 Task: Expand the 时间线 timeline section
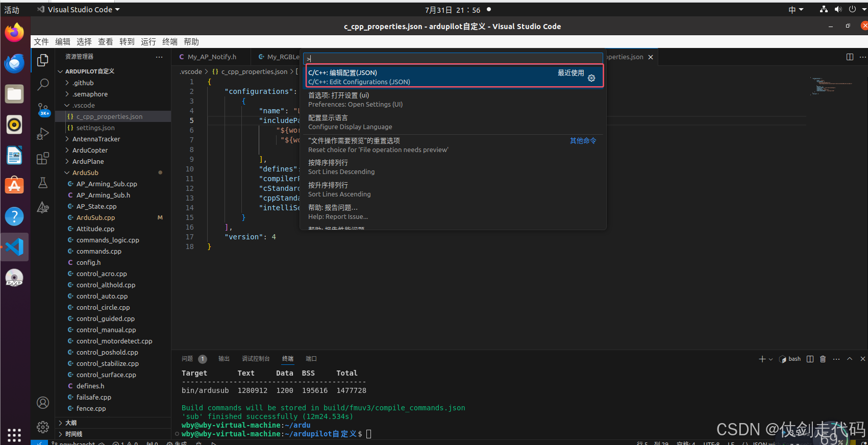coord(113,434)
